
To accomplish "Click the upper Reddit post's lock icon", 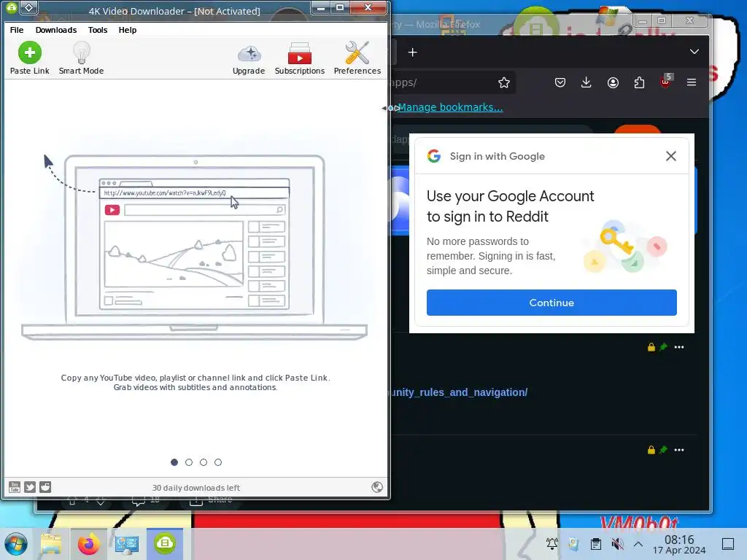I will 651,347.
